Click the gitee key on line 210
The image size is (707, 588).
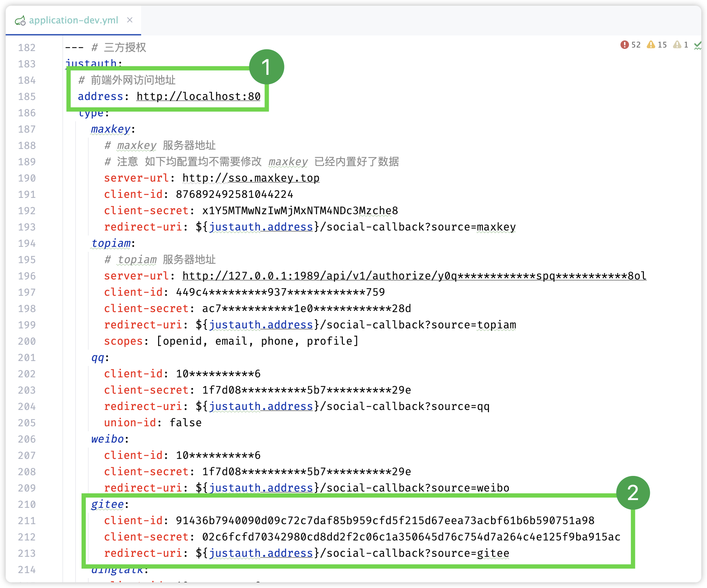click(x=108, y=504)
